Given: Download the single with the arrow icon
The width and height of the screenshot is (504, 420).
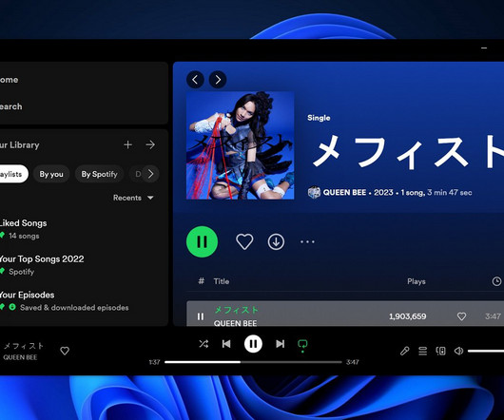Looking at the screenshot, I should (x=276, y=241).
